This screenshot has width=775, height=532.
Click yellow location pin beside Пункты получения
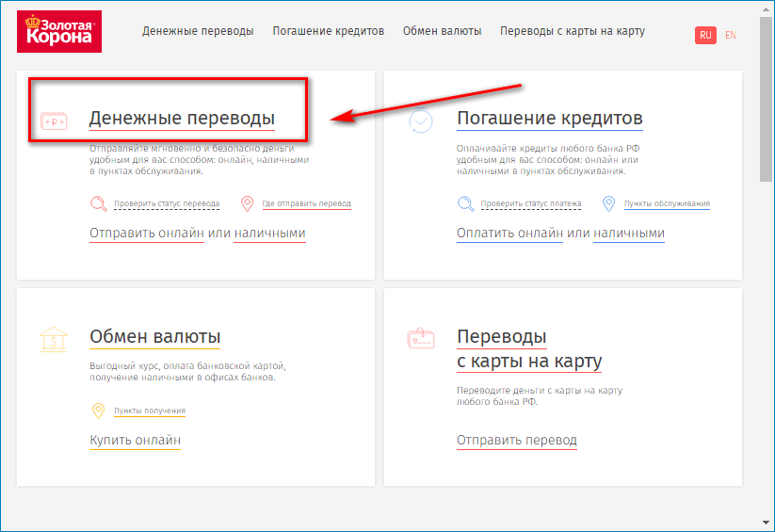[x=98, y=411]
